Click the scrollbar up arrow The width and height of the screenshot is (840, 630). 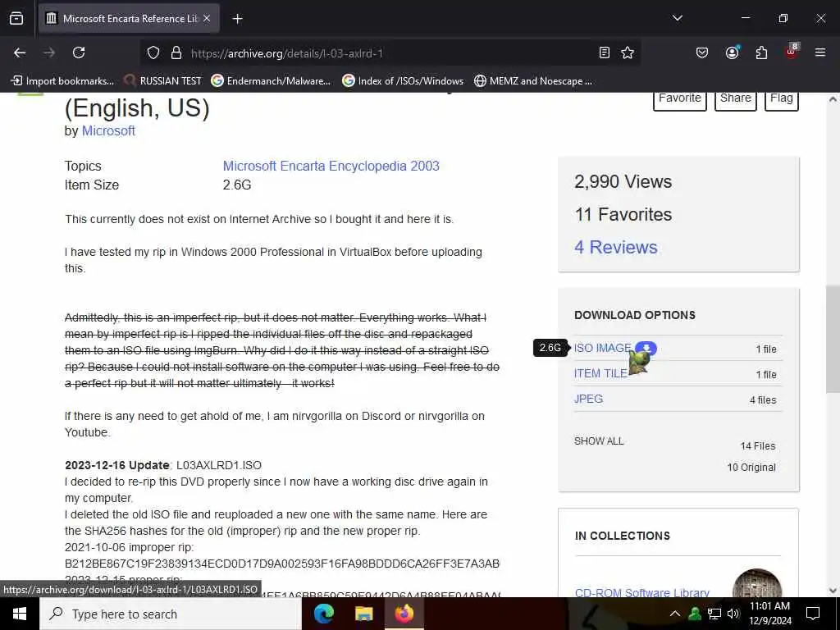click(x=832, y=99)
